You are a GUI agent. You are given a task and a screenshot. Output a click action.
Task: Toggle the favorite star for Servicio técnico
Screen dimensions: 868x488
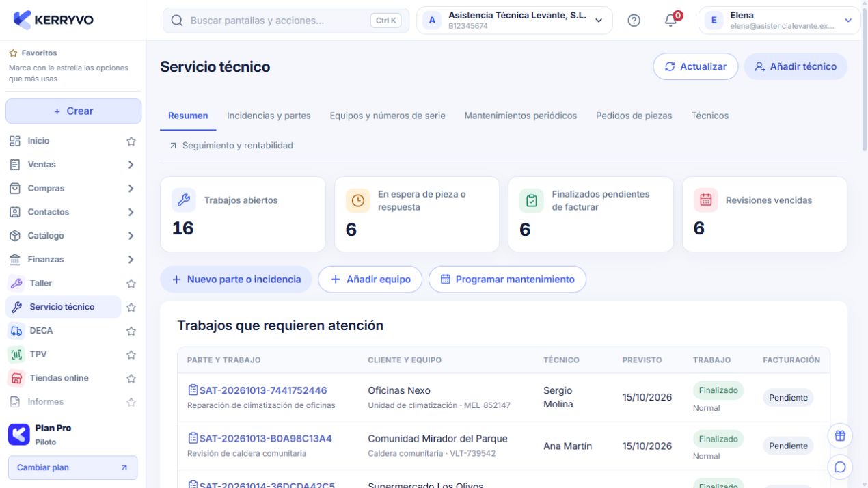pos(131,307)
